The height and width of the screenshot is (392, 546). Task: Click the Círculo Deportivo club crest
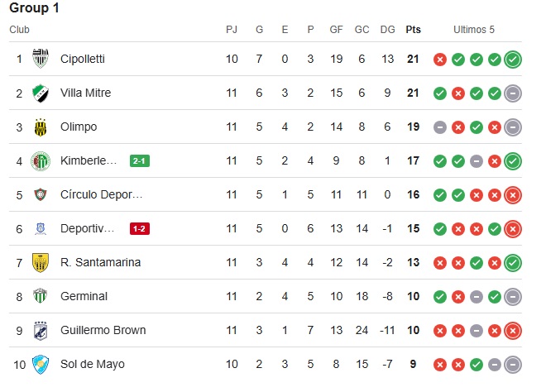(x=41, y=194)
